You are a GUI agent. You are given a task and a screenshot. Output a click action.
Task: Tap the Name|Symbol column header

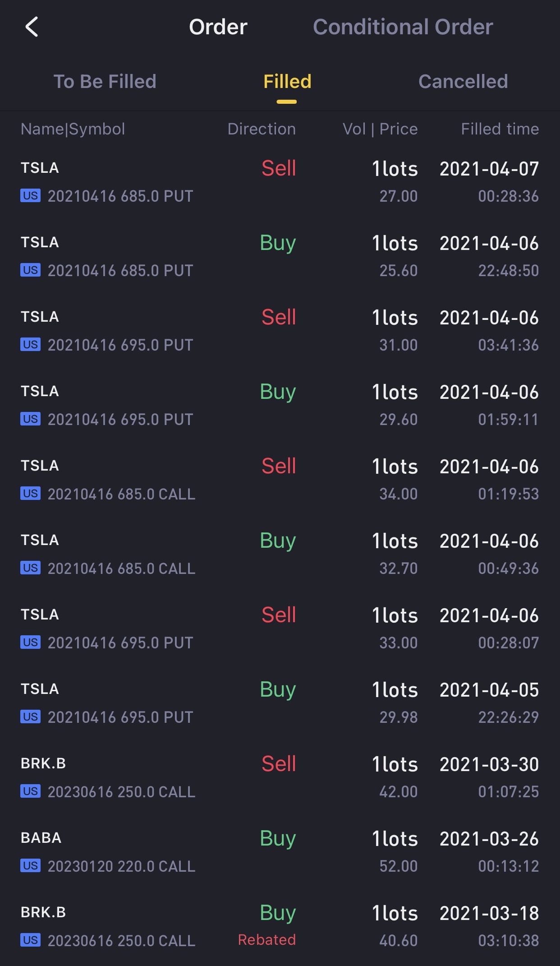(73, 129)
